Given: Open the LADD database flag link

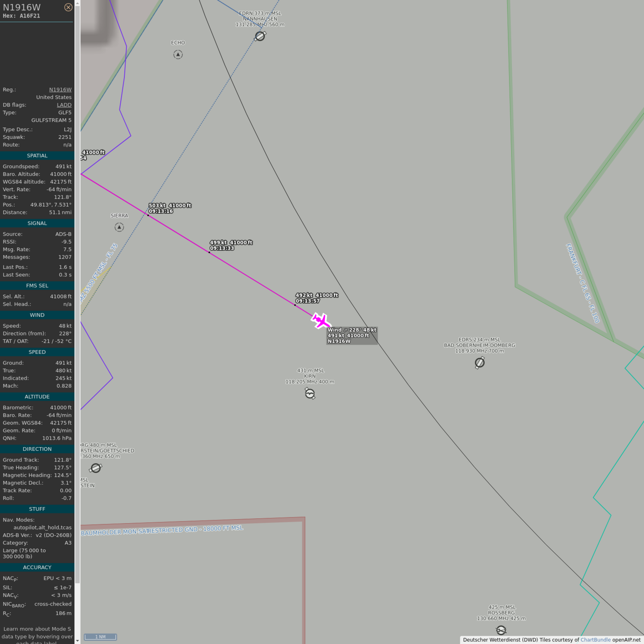Looking at the screenshot, I should [64, 105].
